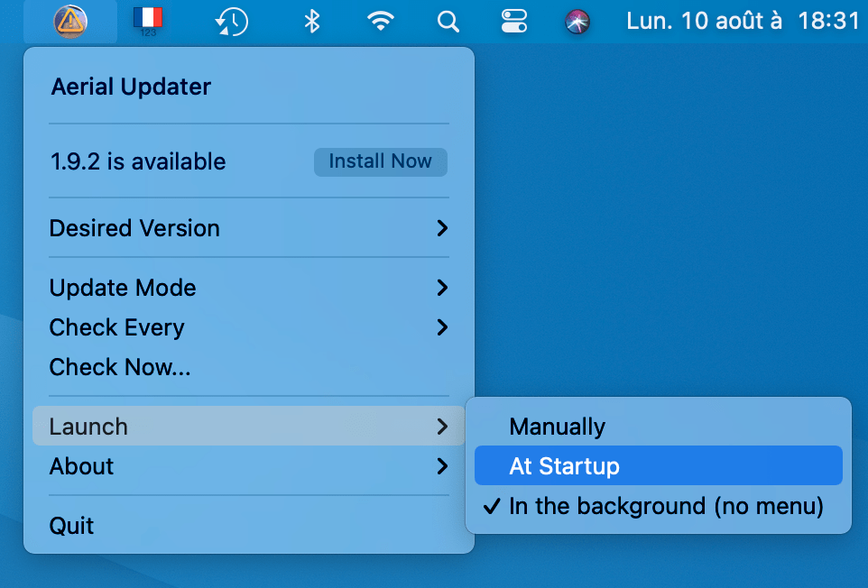
Task: Expand the Update Mode submenu
Action: [248, 288]
